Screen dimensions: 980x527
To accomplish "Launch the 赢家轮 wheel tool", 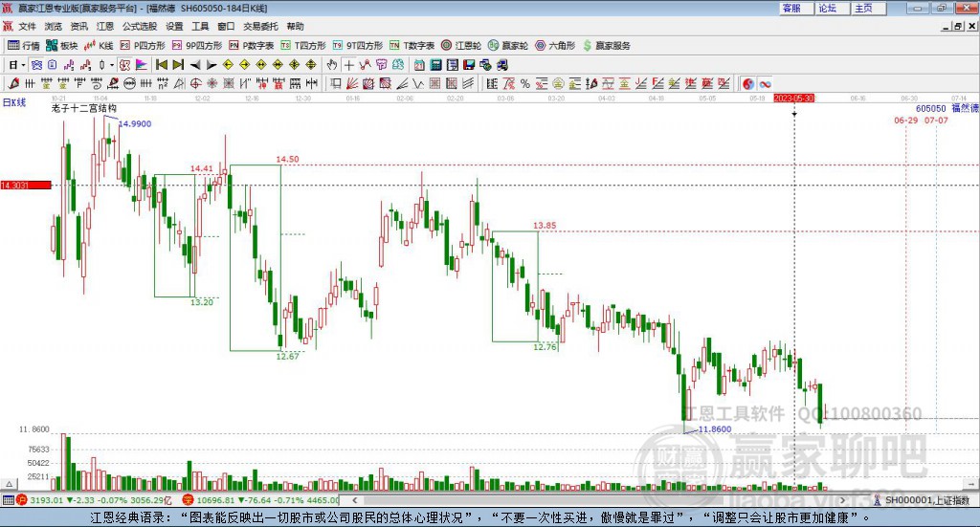I will pyautogui.click(x=508, y=46).
